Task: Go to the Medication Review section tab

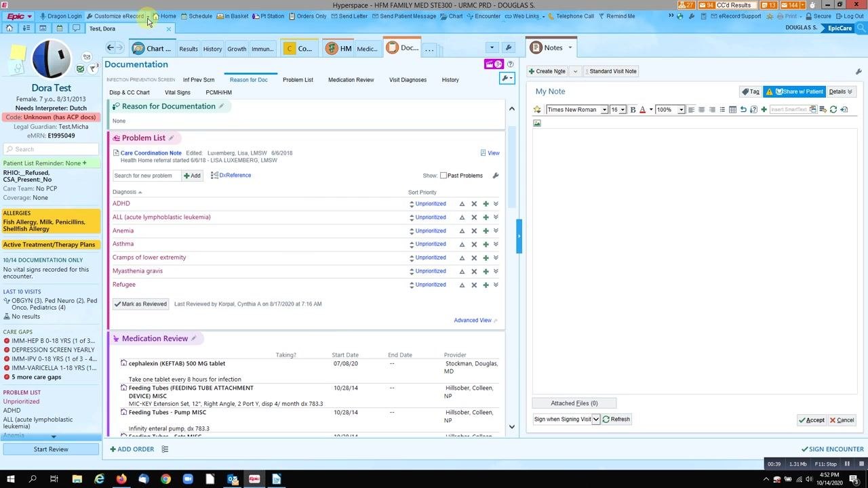Action: coord(351,80)
